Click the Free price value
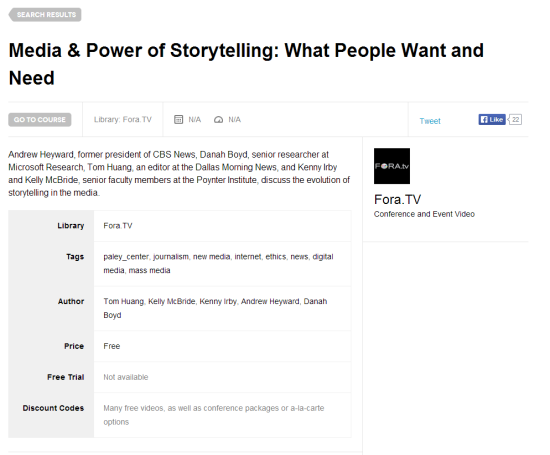 tap(112, 346)
